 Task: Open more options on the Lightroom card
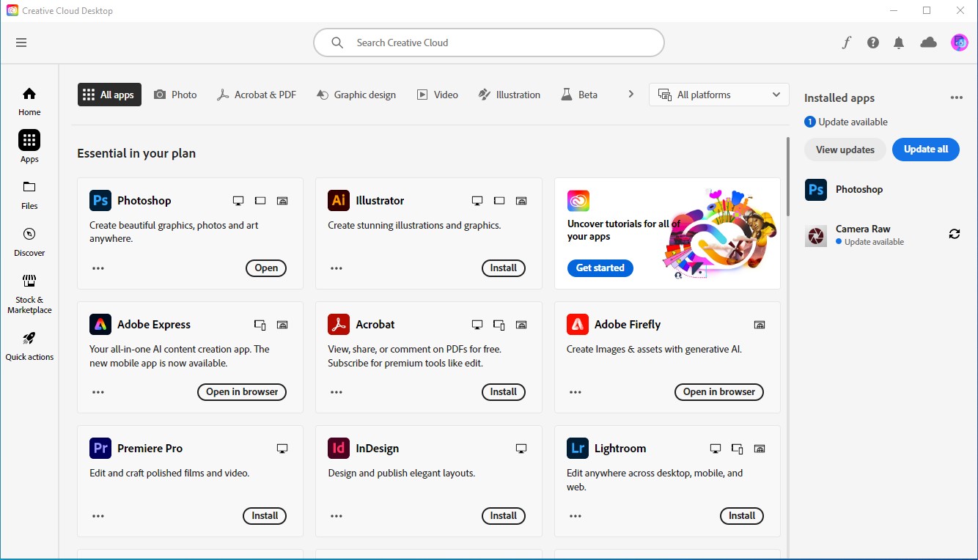click(x=576, y=516)
